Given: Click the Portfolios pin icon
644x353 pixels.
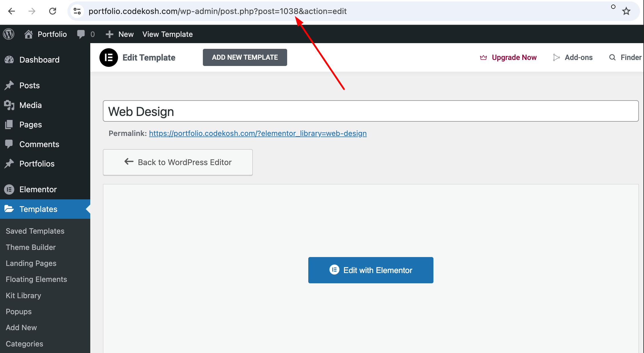Looking at the screenshot, I should (9, 164).
